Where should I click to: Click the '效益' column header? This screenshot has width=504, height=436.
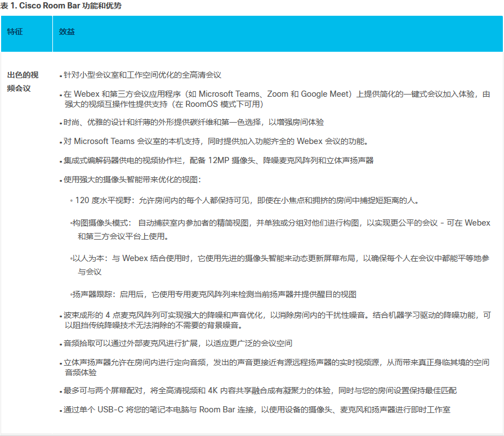[x=67, y=32]
